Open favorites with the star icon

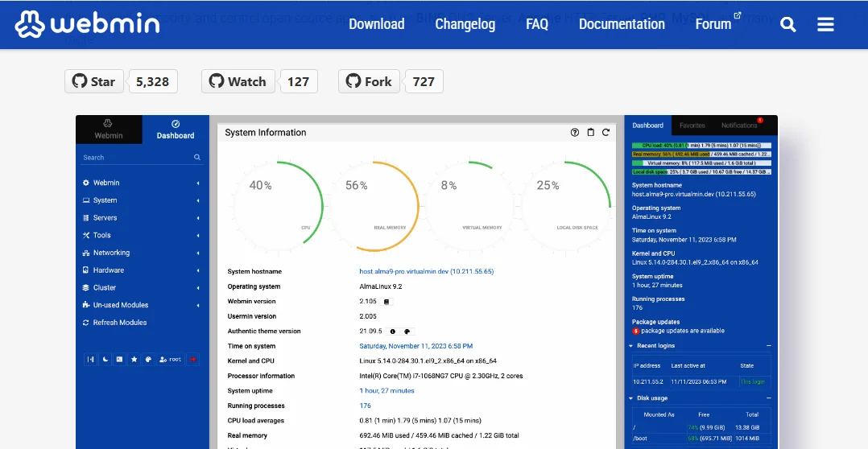point(134,360)
